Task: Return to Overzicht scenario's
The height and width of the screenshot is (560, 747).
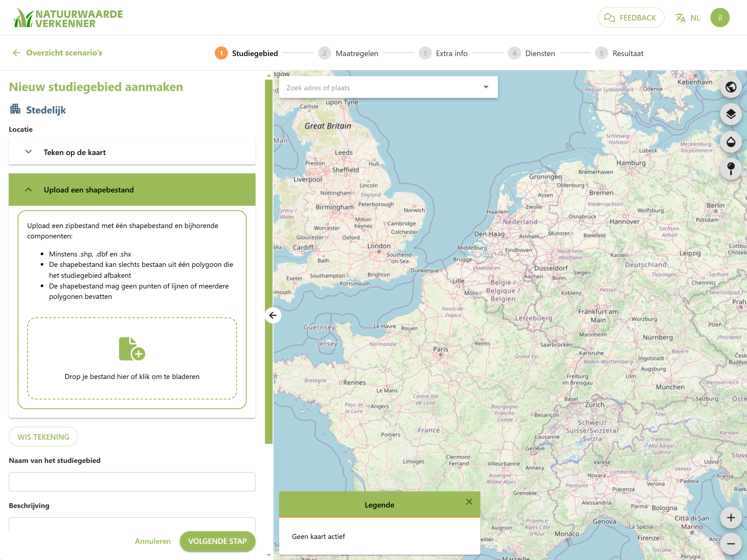Action: point(64,53)
